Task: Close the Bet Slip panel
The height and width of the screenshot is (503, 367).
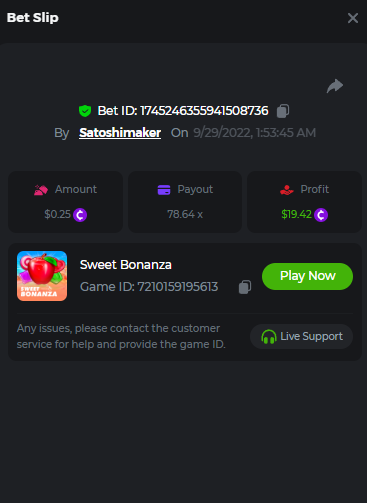Action: [x=353, y=18]
